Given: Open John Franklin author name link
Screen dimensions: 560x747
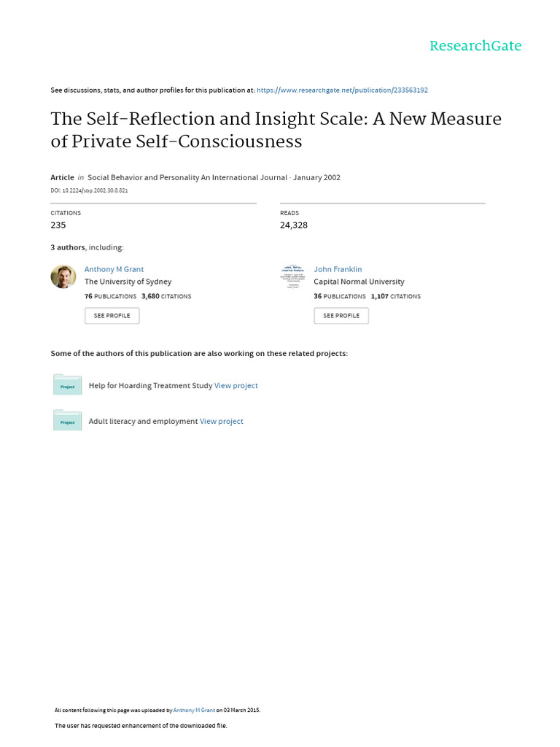Looking at the screenshot, I should [x=338, y=269].
